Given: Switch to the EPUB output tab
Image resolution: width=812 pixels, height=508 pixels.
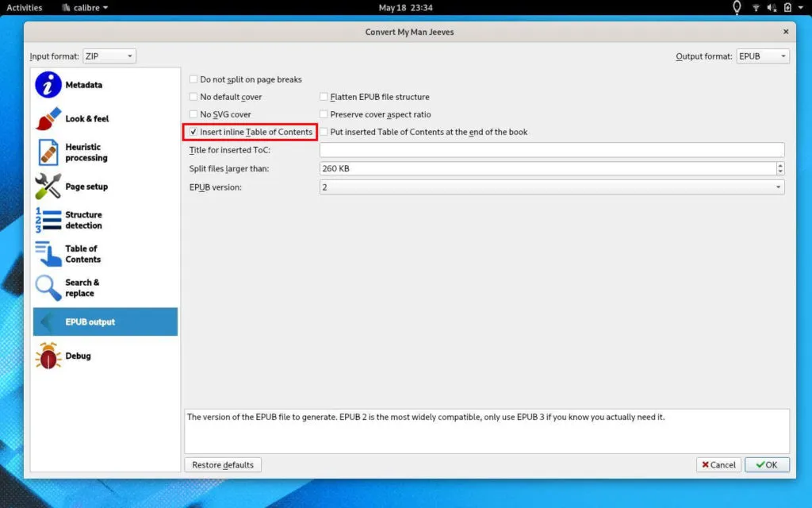Looking at the screenshot, I should [105, 322].
